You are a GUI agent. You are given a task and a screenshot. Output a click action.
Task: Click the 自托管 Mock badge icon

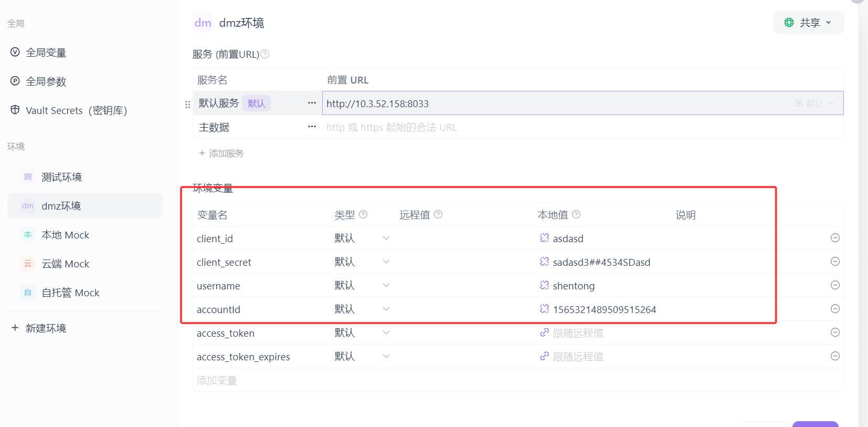click(28, 293)
